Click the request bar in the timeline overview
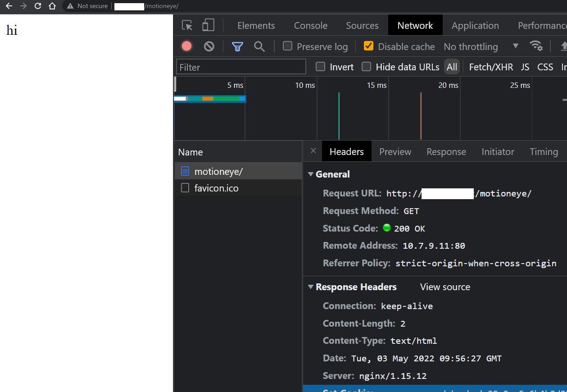567x392 pixels. click(210, 99)
